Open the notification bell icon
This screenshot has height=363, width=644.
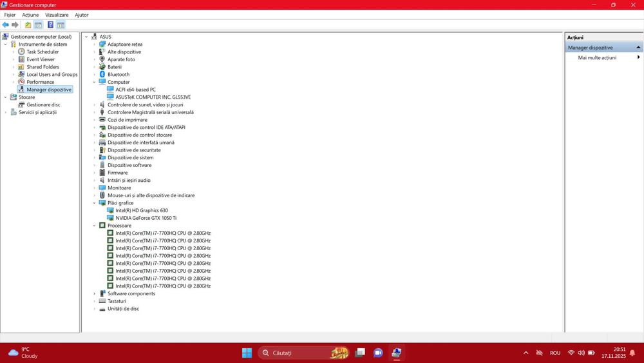coord(632,353)
